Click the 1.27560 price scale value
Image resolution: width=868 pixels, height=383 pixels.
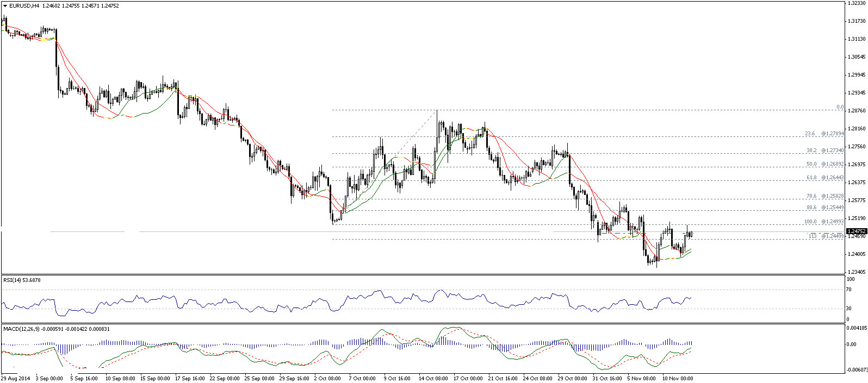857,147
